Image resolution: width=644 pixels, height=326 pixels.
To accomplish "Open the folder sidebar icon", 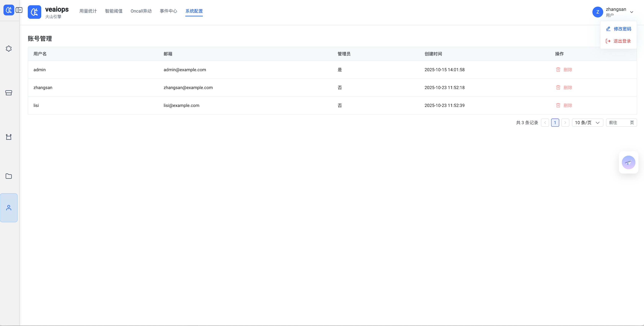I will [x=9, y=176].
